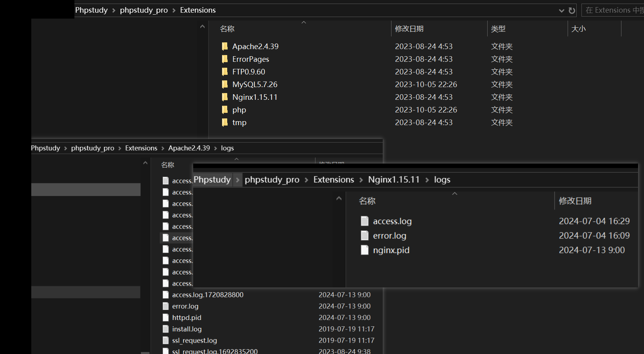644x354 pixels.
Task: Select the Nginx1.15.11 folder name
Action: coord(255,97)
